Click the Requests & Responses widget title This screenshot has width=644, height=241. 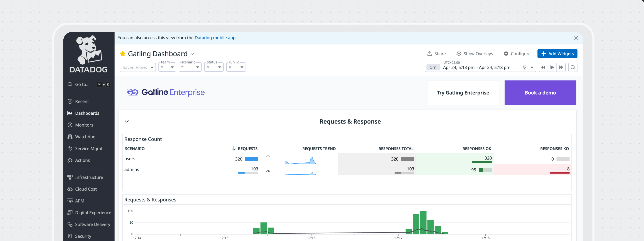150,200
